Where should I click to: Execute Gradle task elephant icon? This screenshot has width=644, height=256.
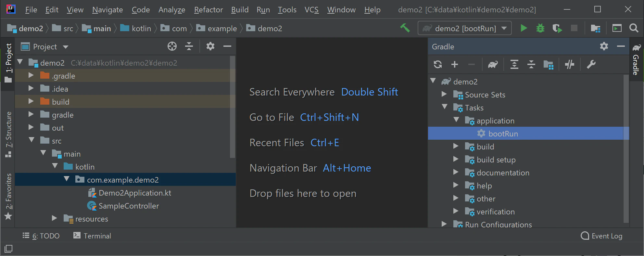[493, 64]
